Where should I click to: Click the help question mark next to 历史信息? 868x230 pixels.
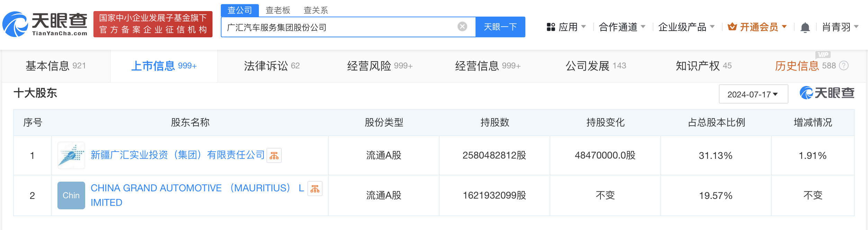point(844,66)
